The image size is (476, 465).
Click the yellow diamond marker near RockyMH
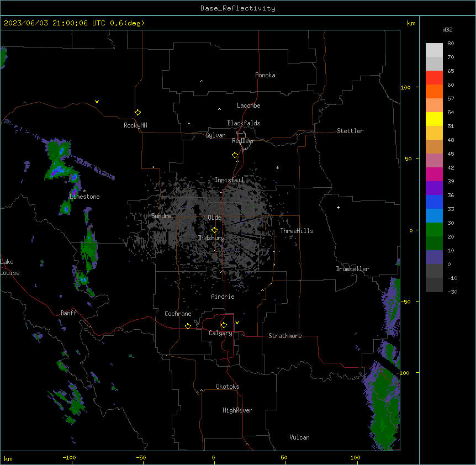pos(137,113)
